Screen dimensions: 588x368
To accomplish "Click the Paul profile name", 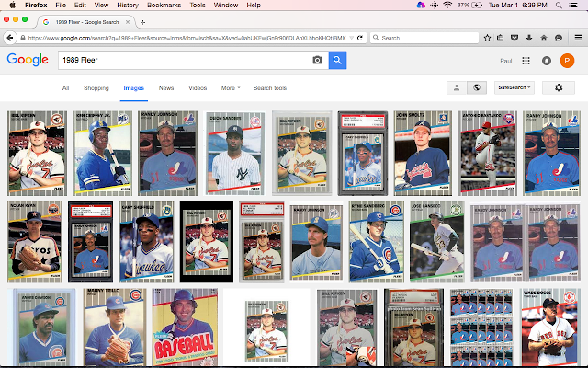I will (506, 61).
